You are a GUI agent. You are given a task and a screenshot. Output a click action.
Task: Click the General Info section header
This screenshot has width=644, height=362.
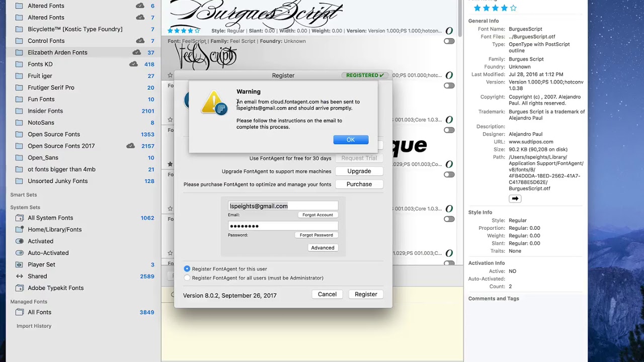coord(484,21)
